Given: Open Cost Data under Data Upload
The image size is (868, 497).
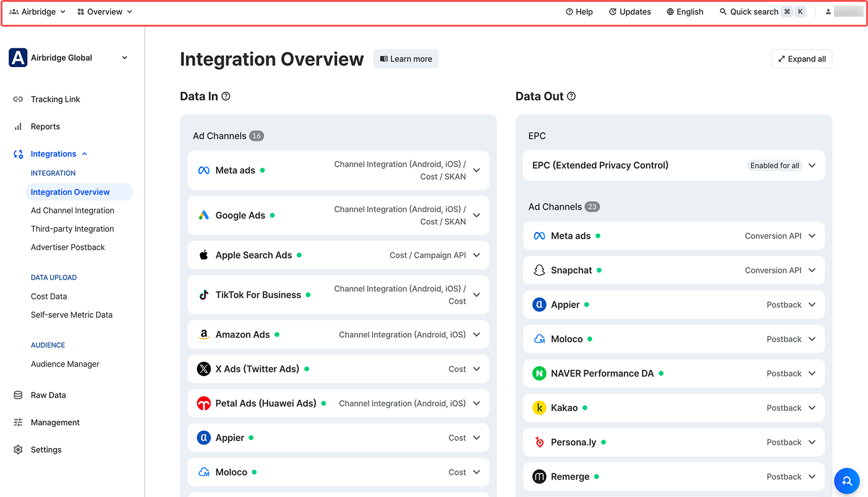Looking at the screenshot, I should [x=49, y=297].
